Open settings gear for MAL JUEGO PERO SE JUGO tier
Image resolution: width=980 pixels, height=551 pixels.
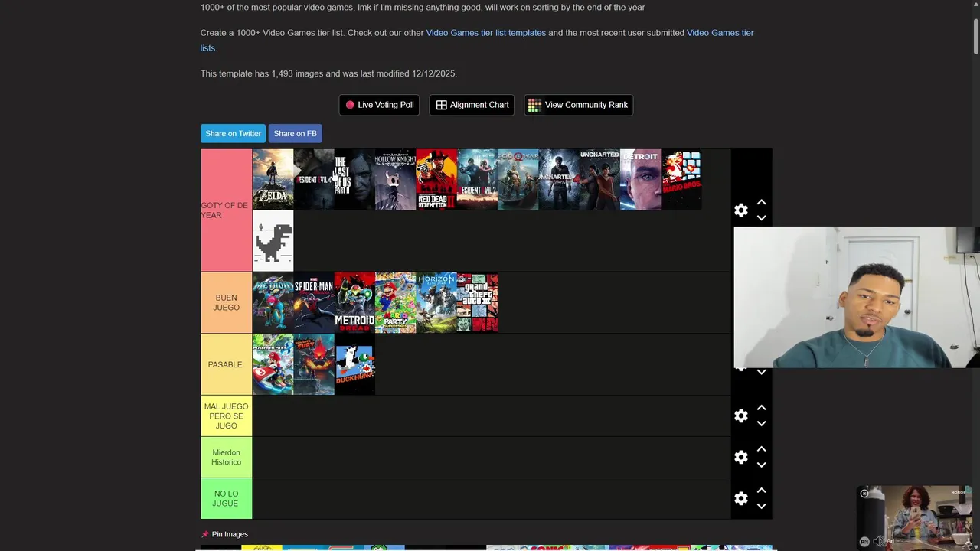point(741,416)
